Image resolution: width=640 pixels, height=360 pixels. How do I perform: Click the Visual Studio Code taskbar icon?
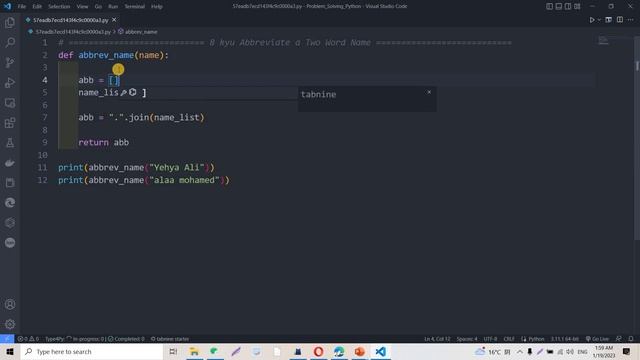(x=380, y=351)
